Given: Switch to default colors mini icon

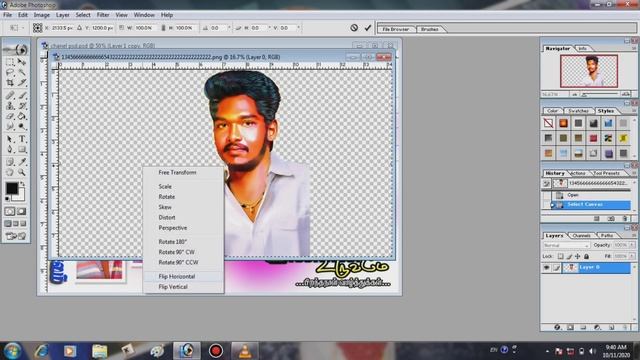Looking at the screenshot, I should (x=7, y=199).
